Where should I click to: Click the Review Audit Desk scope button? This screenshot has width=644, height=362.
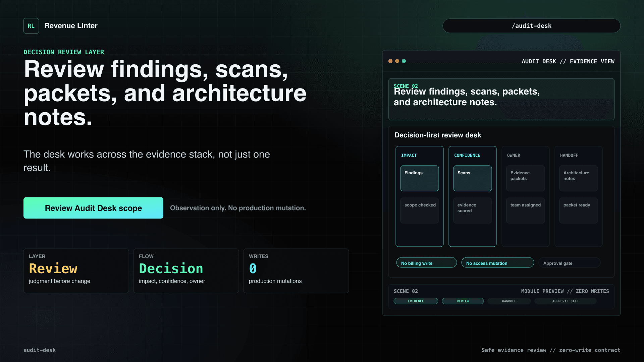point(93,208)
